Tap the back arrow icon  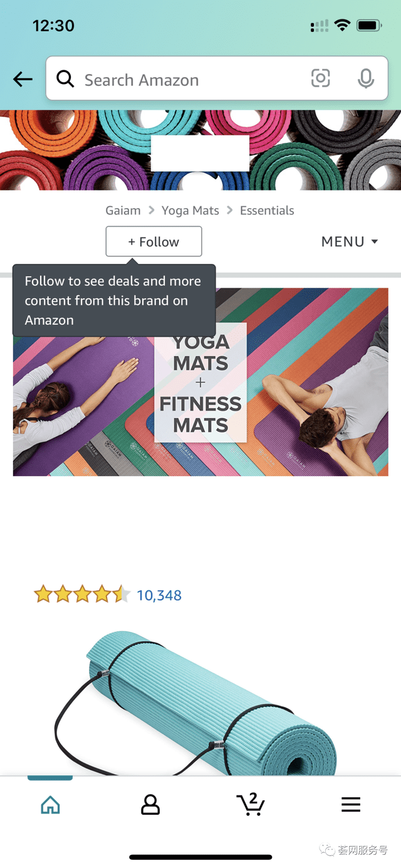tap(23, 79)
